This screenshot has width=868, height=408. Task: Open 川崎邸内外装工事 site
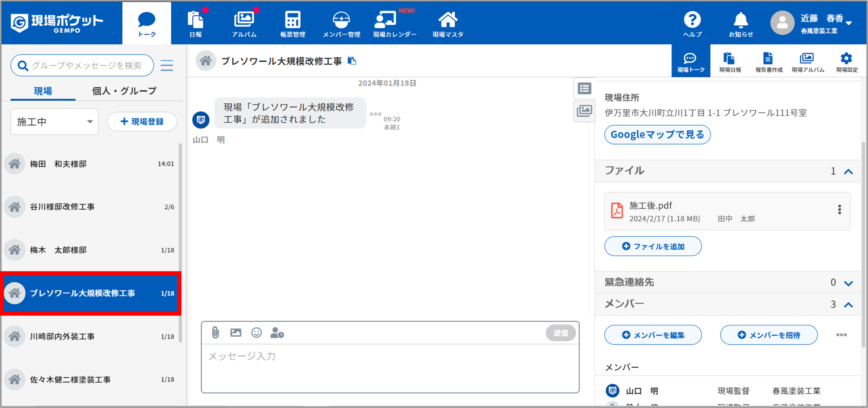[90, 336]
